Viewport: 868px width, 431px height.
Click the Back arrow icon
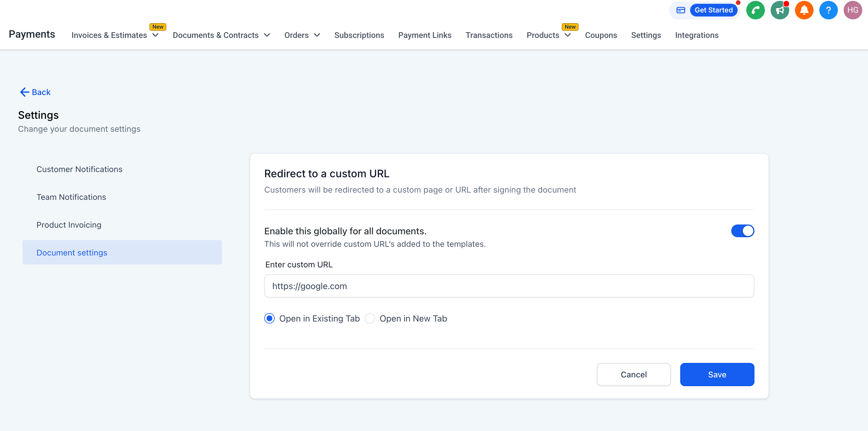(x=24, y=92)
